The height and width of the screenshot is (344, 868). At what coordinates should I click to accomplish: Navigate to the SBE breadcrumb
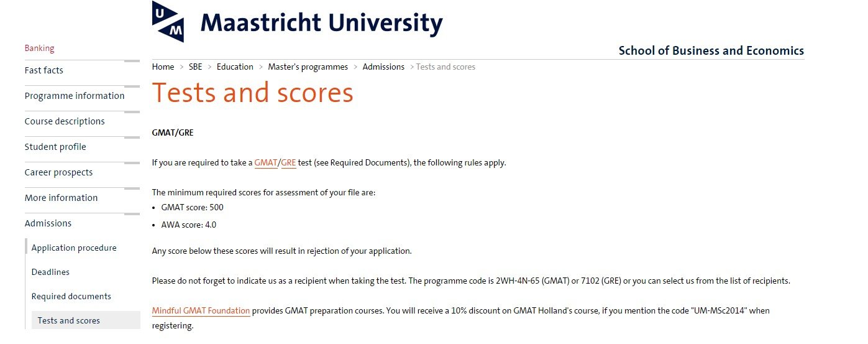point(195,67)
